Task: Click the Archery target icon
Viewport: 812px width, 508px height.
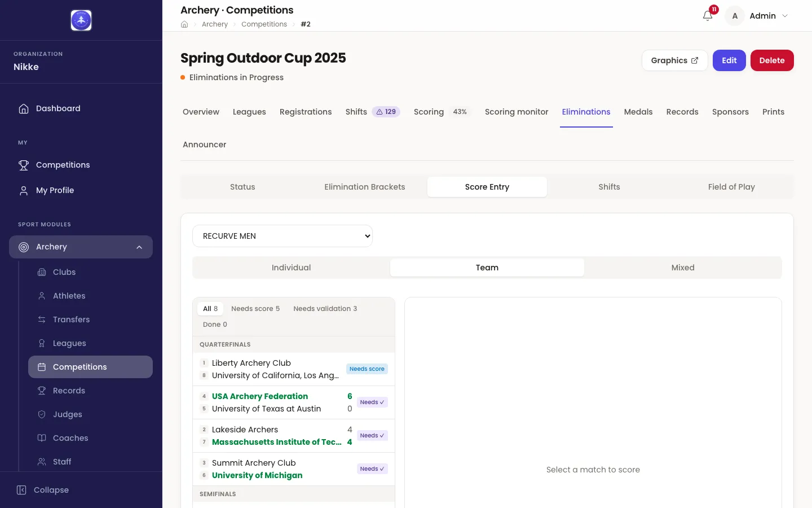Action: (24, 247)
